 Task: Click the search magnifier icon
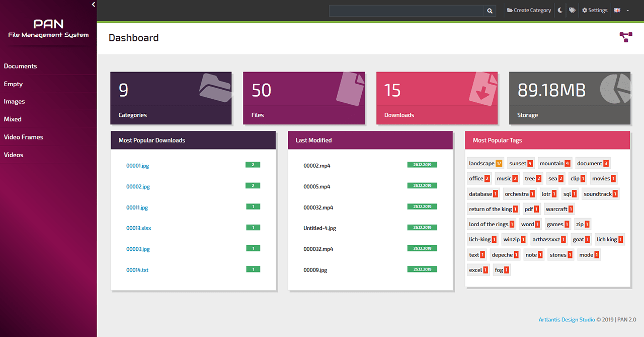click(490, 11)
